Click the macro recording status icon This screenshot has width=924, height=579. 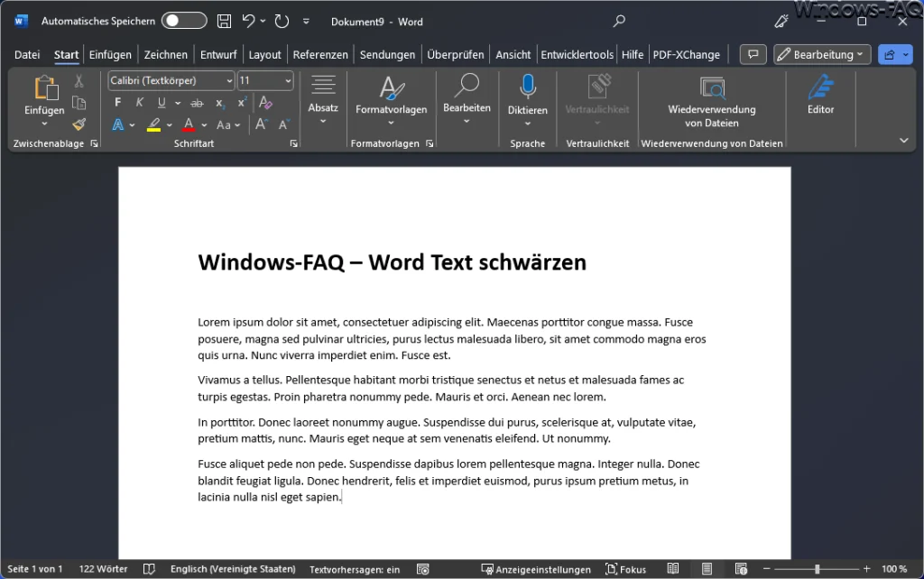pos(422,569)
